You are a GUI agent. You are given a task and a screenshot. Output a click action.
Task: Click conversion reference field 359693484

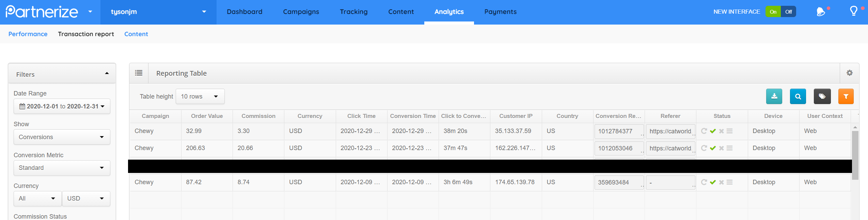click(619, 182)
